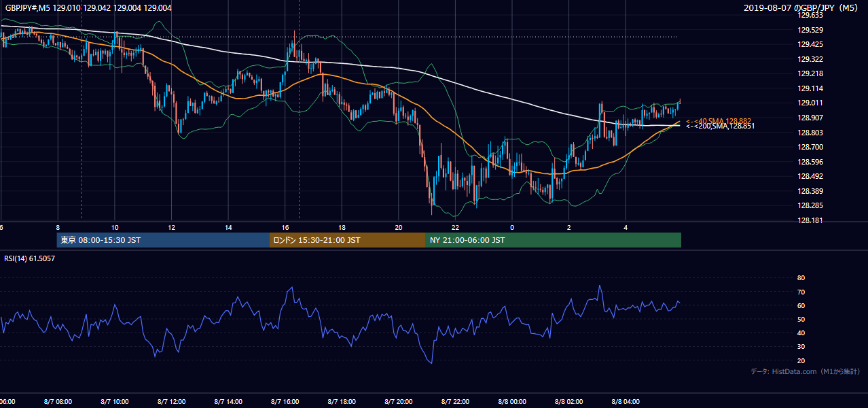Click RSI scale value 50
The width and height of the screenshot is (868, 408).
801,319
